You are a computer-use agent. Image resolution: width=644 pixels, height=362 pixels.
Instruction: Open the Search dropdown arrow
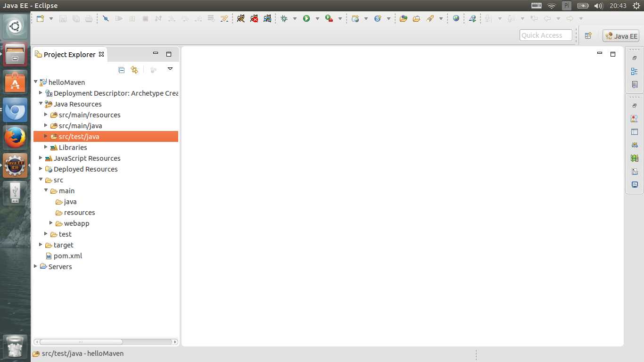(441, 18)
